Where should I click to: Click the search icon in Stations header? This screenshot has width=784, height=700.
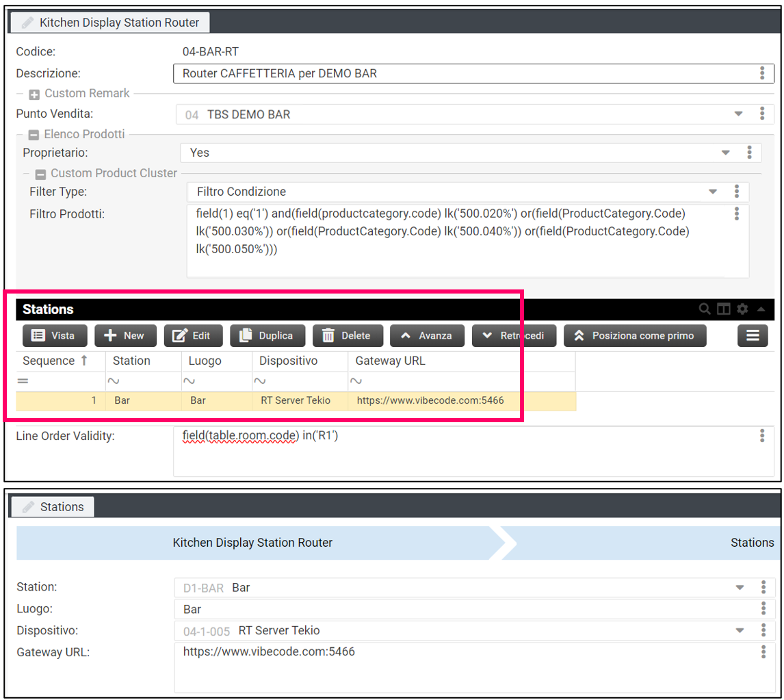pyautogui.click(x=704, y=309)
